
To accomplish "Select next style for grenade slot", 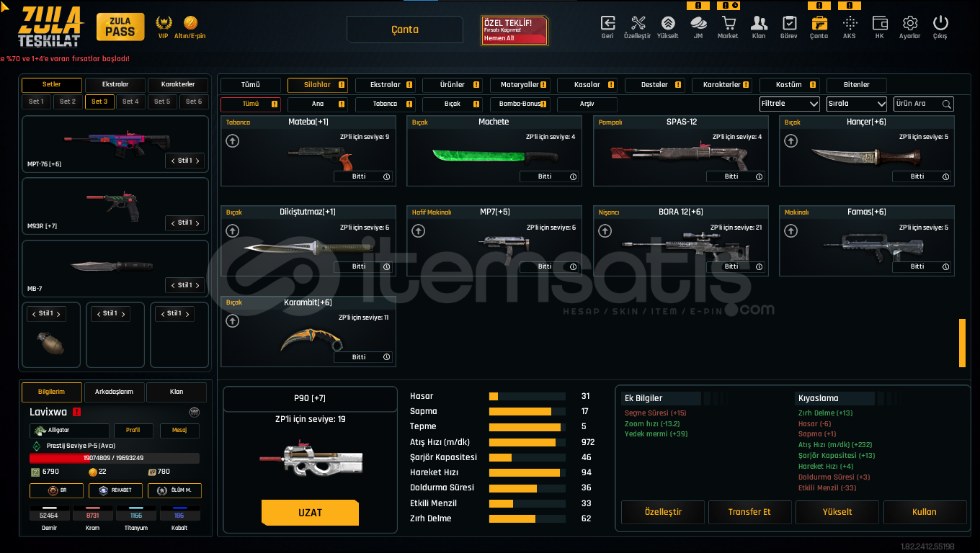I will [x=58, y=314].
